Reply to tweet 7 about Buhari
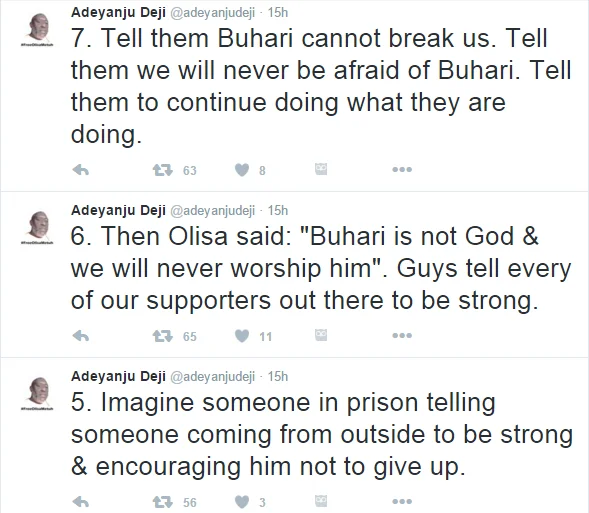This screenshot has height=513, width=589. pos(80,170)
